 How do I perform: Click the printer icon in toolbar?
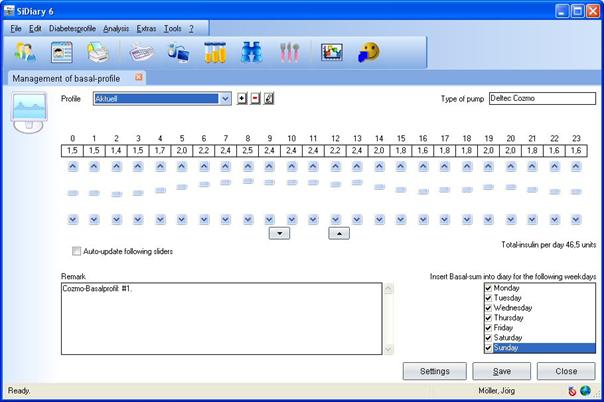[x=97, y=52]
